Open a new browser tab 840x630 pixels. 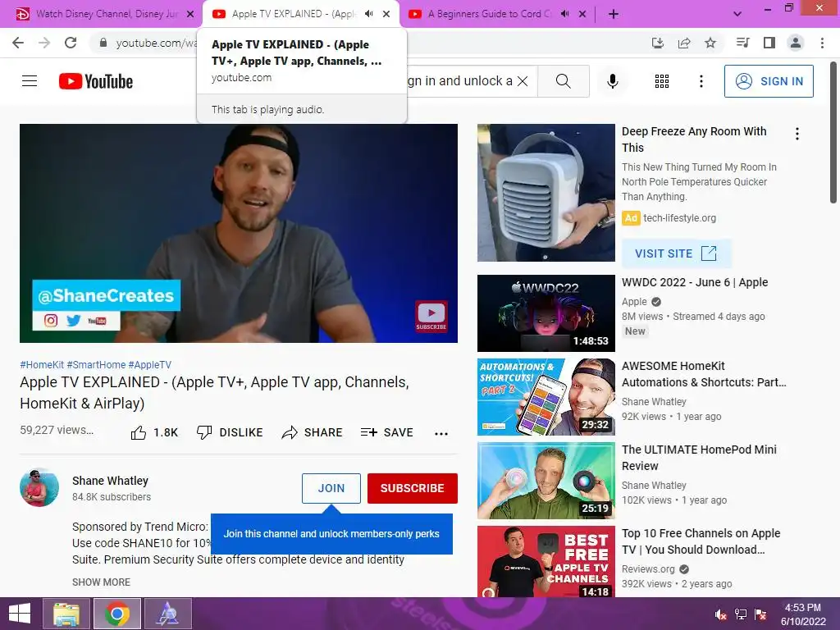(614, 14)
